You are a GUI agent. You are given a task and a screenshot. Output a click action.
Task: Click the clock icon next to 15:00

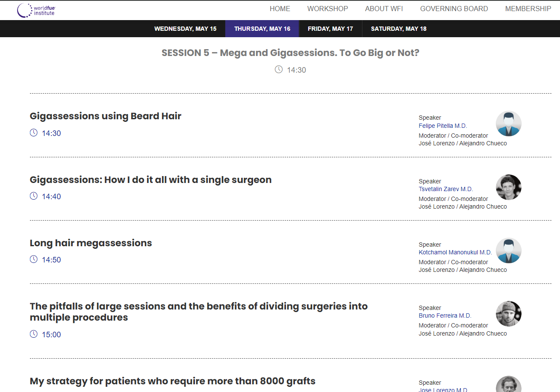34,334
